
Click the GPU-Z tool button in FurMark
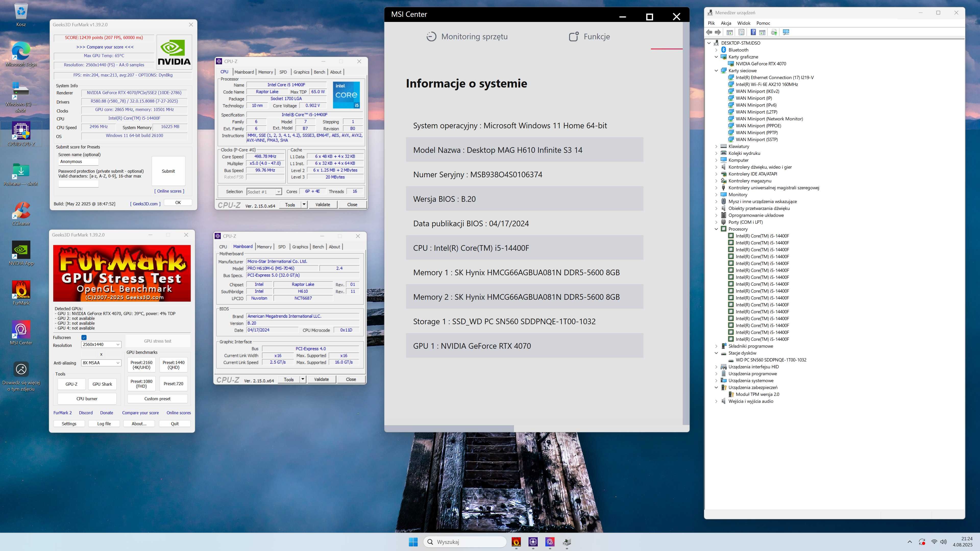pos(71,384)
